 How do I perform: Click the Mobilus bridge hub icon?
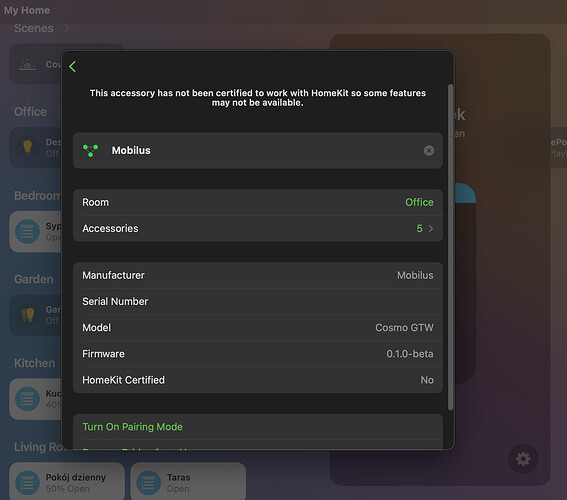[90, 150]
